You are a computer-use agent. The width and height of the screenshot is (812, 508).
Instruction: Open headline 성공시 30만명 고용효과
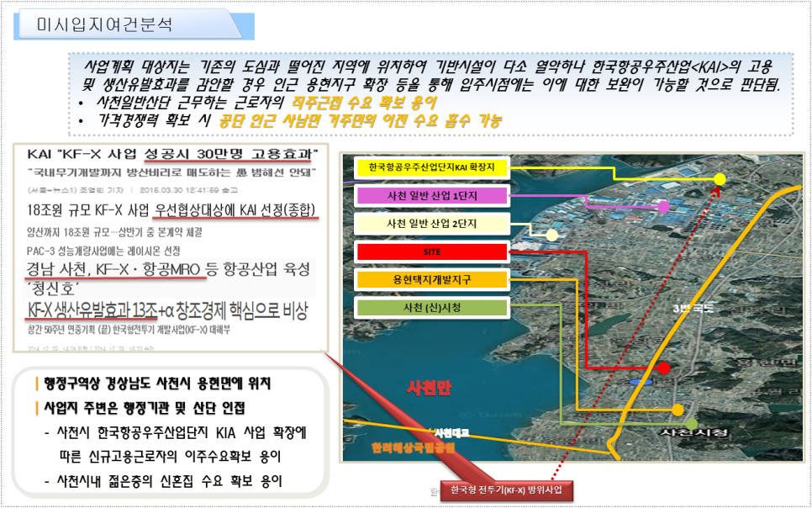(229, 155)
